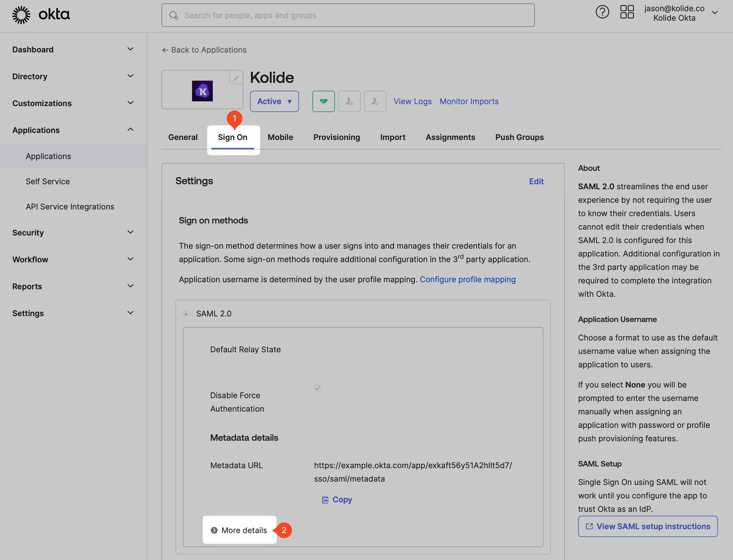733x560 pixels.
Task: Expand the Customizations menu chevron
Action: pyautogui.click(x=130, y=103)
